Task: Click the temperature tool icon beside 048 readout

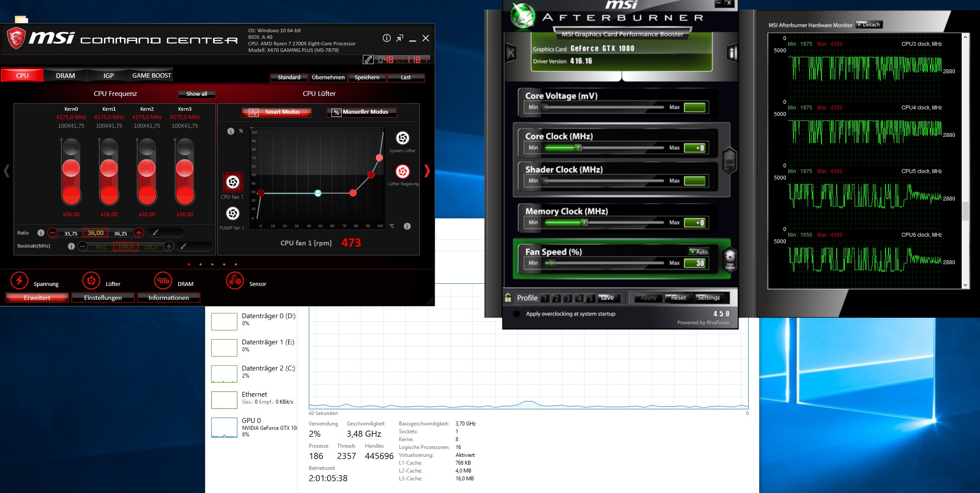Action: click(368, 60)
